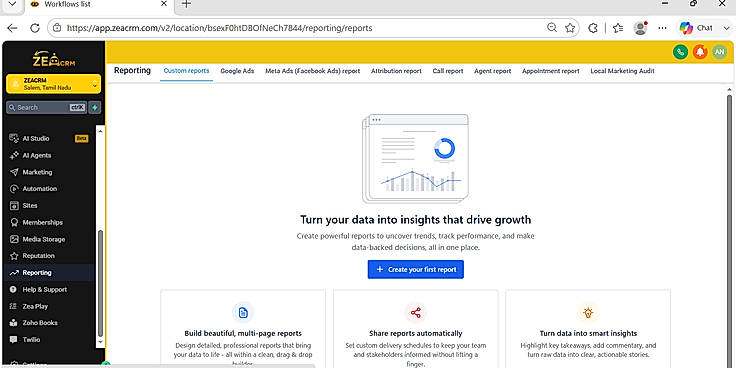Click the sidebar Search field

point(46,107)
